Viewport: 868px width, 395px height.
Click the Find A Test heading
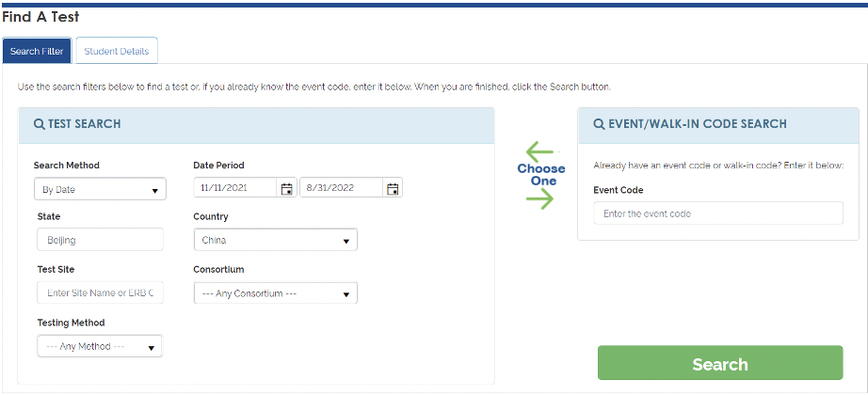(40, 17)
